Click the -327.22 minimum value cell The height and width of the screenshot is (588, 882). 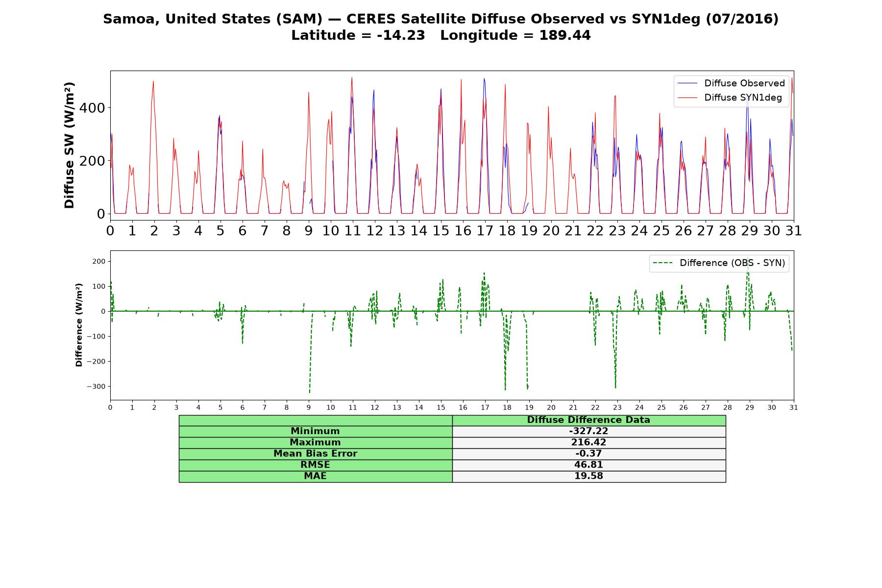coord(588,431)
